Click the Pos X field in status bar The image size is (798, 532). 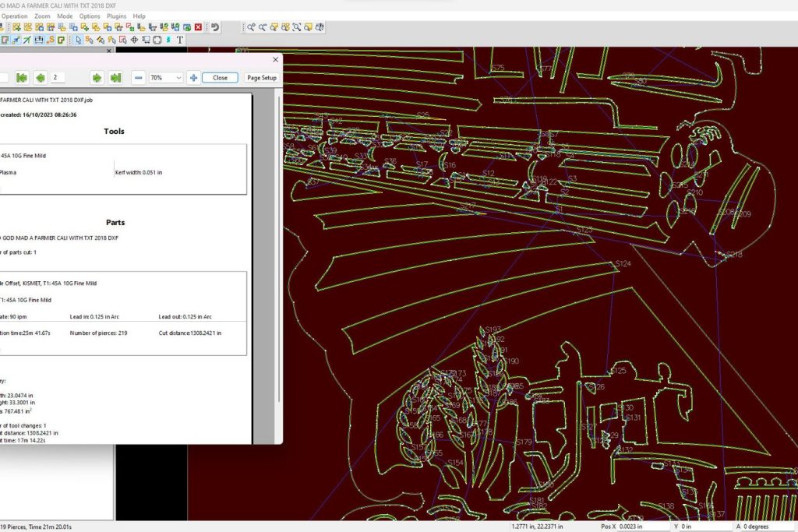point(643,527)
